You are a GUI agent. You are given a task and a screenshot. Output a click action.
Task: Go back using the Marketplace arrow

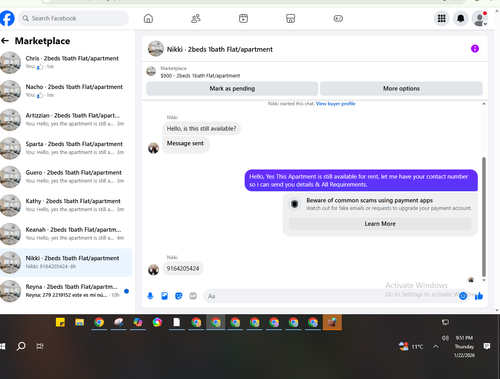point(5,41)
